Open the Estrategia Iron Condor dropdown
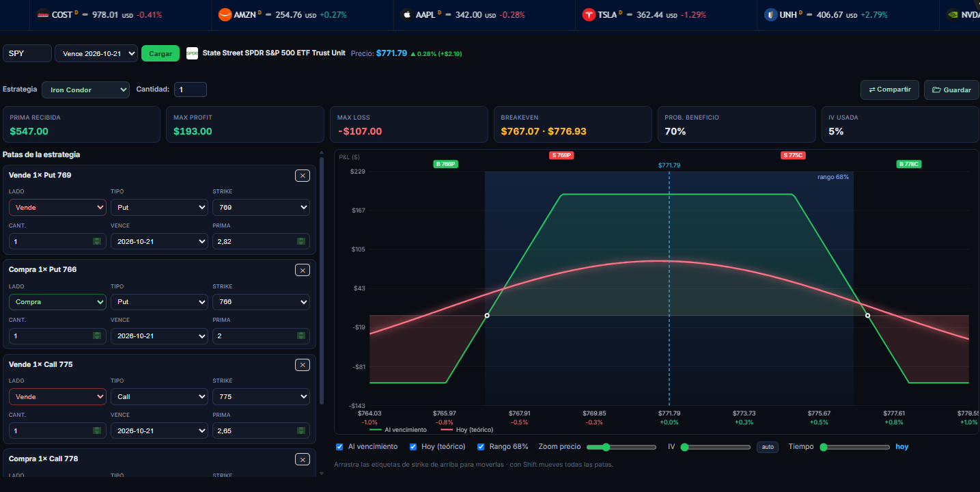The height and width of the screenshot is (492, 980). tap(85, 90)
